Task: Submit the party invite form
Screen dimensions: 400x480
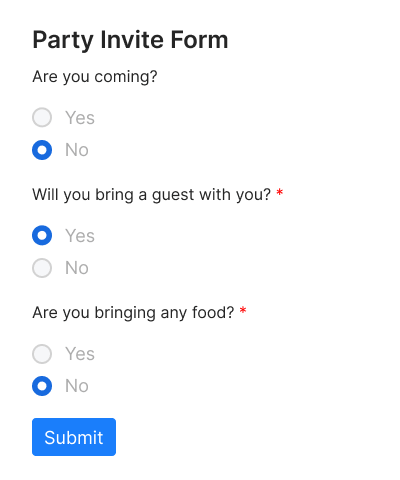Action: 74,437
